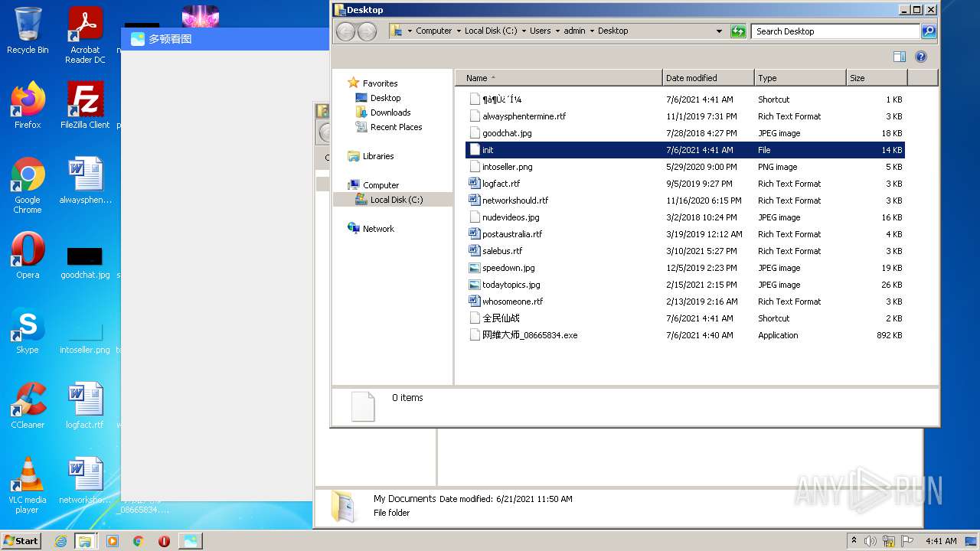
Task: Click the Firefox desktop icon
Action: pyautogui.click(x=28, y=106)
